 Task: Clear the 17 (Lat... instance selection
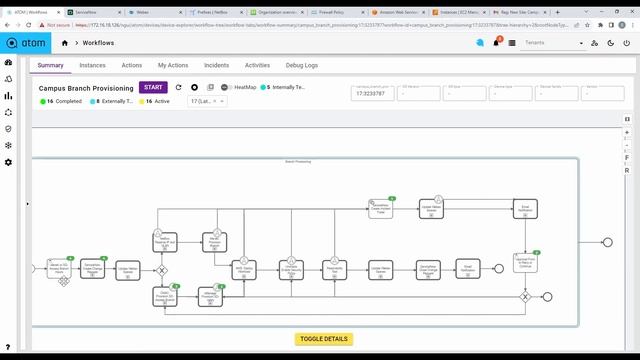(215, 101)
